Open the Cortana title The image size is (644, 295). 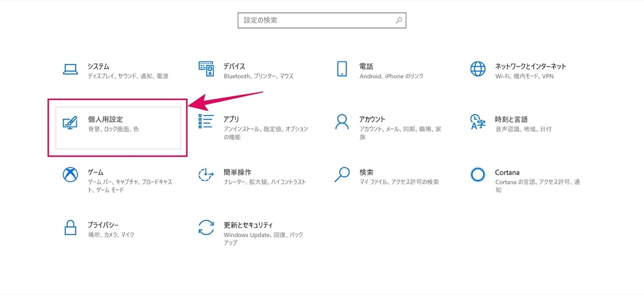(x=507, y=172)
